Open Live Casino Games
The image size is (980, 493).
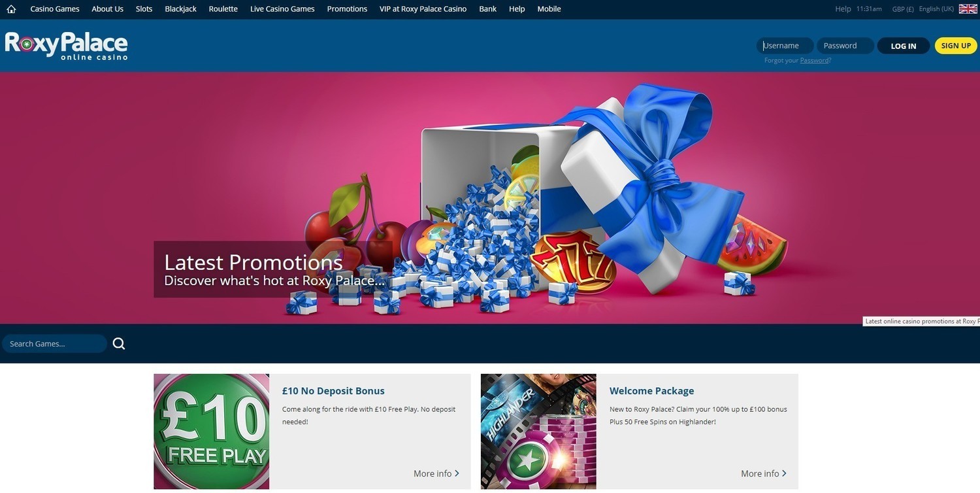pyautogui.click(x=282, y=9)
